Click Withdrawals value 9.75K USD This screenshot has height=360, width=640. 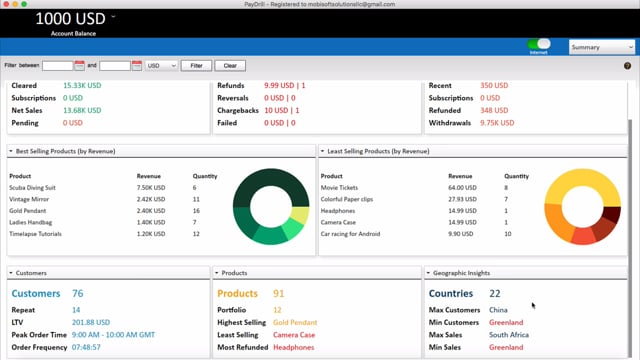click(x=497, y=123)
